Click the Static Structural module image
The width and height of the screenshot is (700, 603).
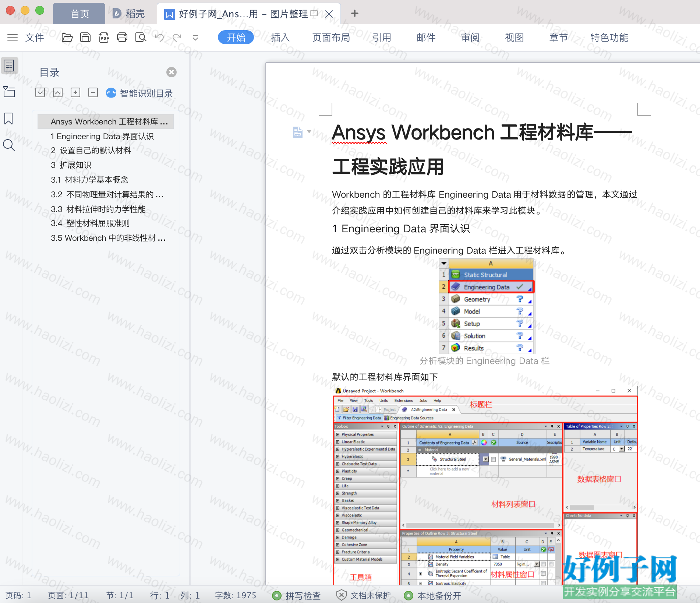(486, 306)
